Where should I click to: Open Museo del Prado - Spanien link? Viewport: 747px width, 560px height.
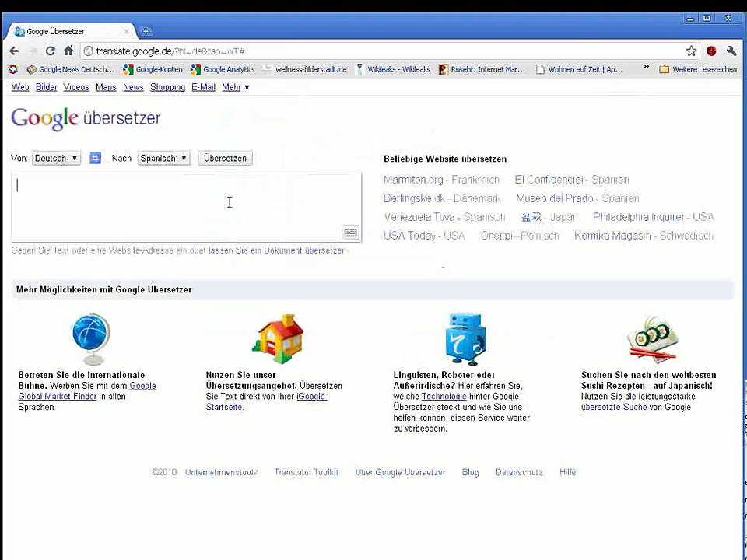click(577, 198)
